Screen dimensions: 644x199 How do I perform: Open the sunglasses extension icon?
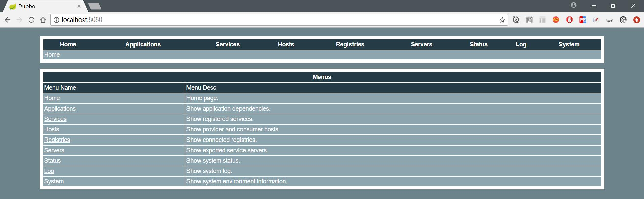[x=610, y=20]
